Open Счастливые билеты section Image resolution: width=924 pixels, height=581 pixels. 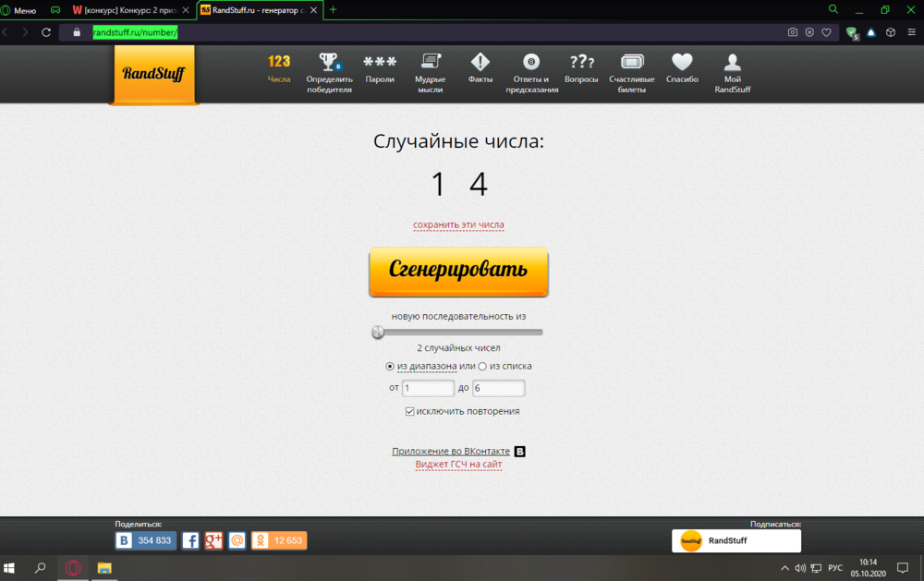click(632, 63)
